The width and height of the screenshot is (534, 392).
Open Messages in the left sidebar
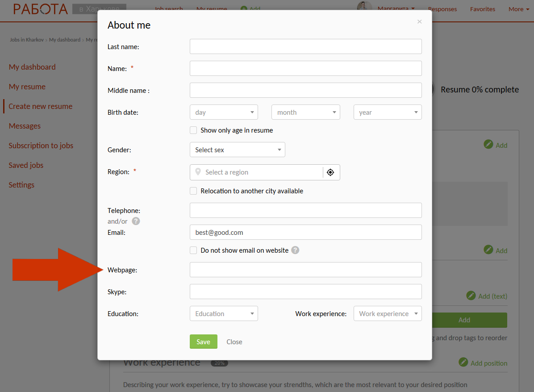25,126
